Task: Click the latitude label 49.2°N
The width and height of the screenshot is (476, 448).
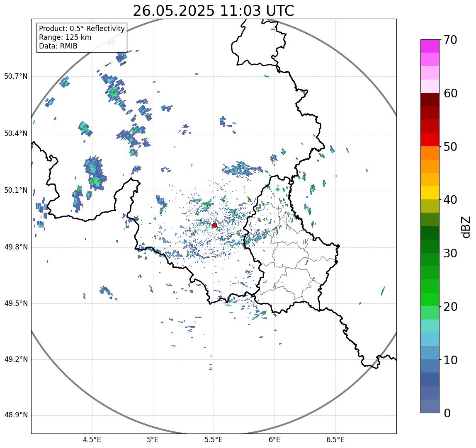Action: click(x=16, y=359)
